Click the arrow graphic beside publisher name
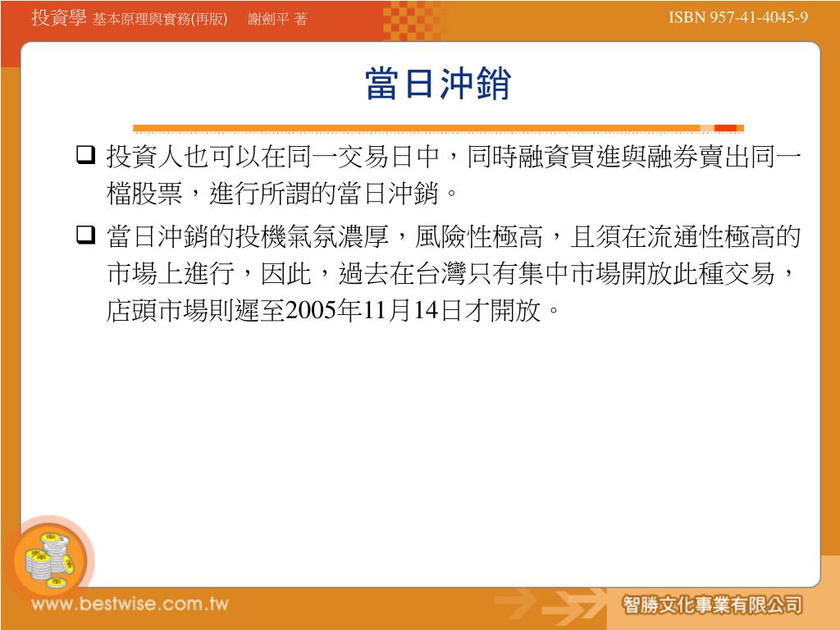This screenshot has width=840, height=630. click(x=552, y=605)
